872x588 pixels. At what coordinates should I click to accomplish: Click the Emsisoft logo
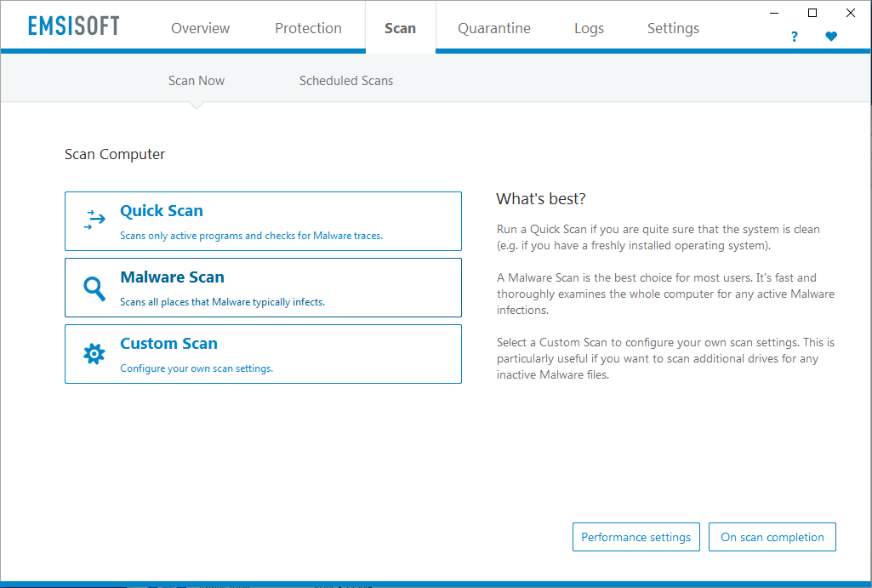73,26
